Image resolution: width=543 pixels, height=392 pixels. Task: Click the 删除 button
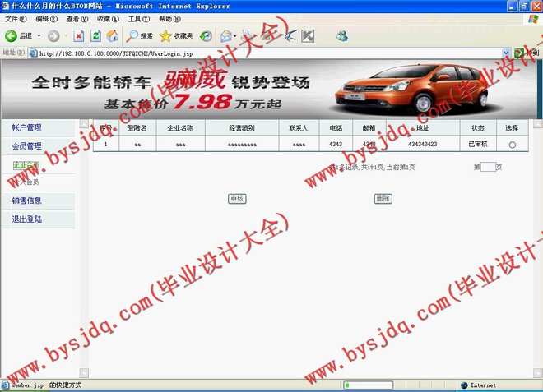(x=383, y=199)
